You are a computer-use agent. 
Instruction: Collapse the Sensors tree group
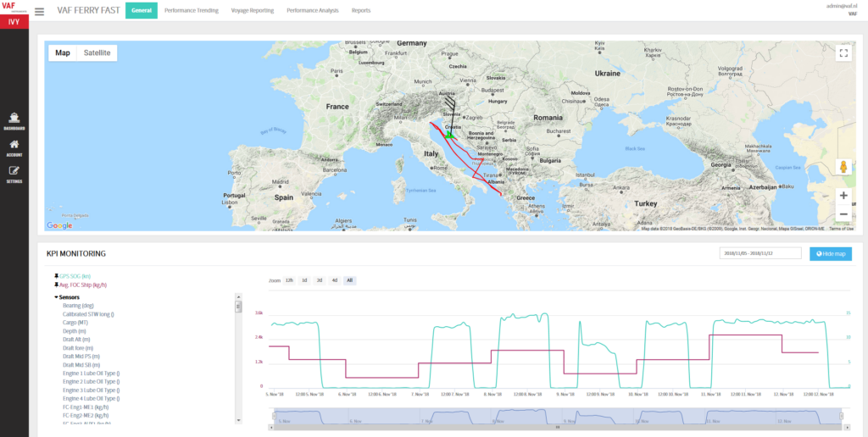coord(56,297)
